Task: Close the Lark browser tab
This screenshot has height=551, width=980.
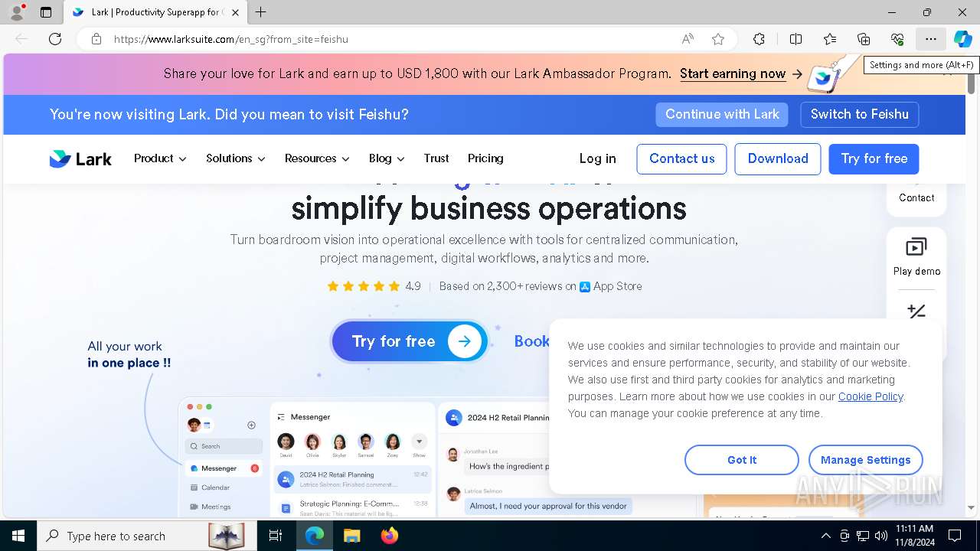Action: pos(236,12)
